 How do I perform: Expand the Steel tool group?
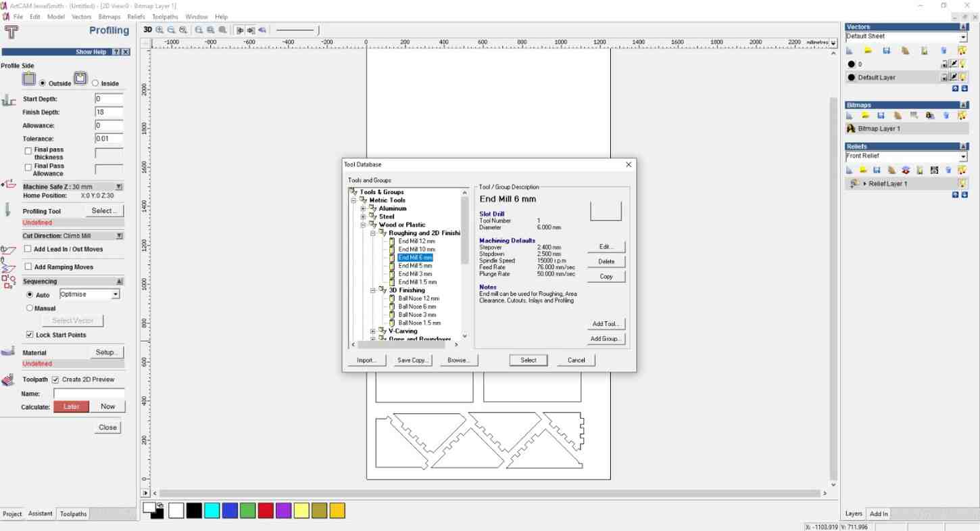pos(363,216)
